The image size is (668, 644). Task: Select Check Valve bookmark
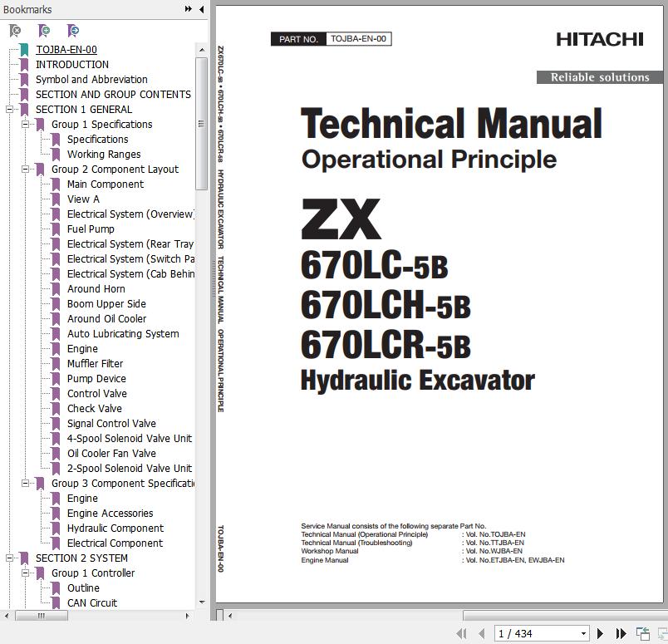click(x=95, y=408)
